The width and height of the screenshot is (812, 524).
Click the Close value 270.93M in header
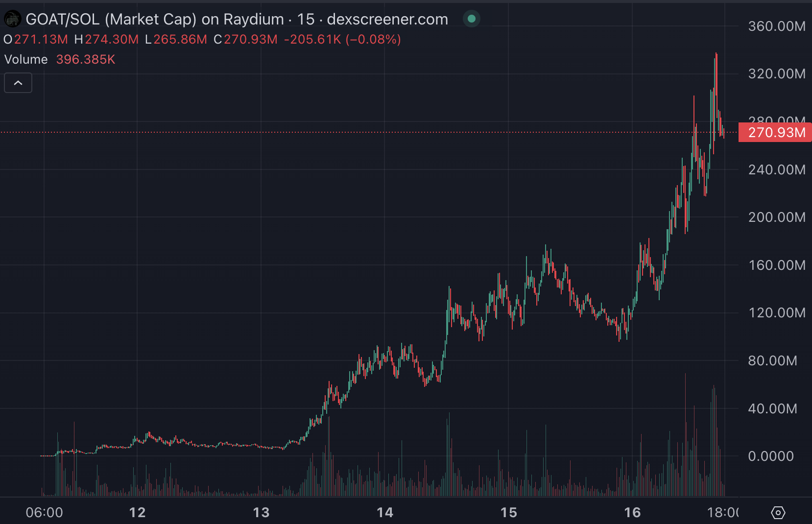pos(251,39)
